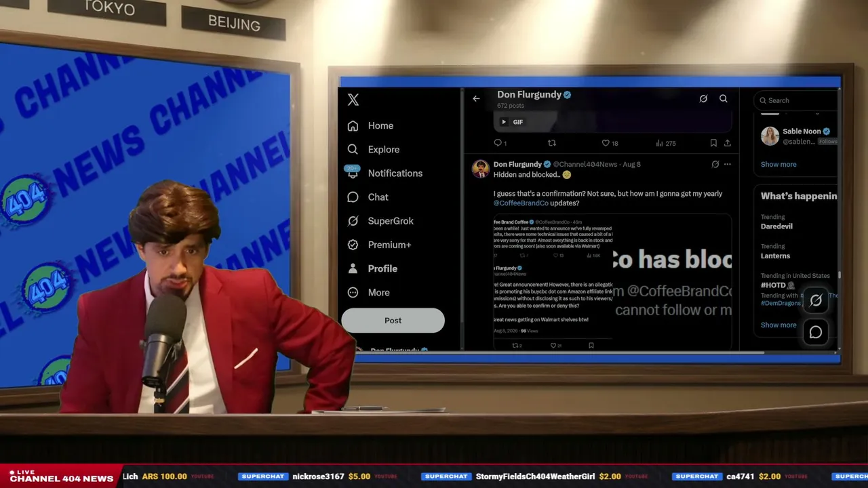Open the Lanterns trending topic

point(775,256)
